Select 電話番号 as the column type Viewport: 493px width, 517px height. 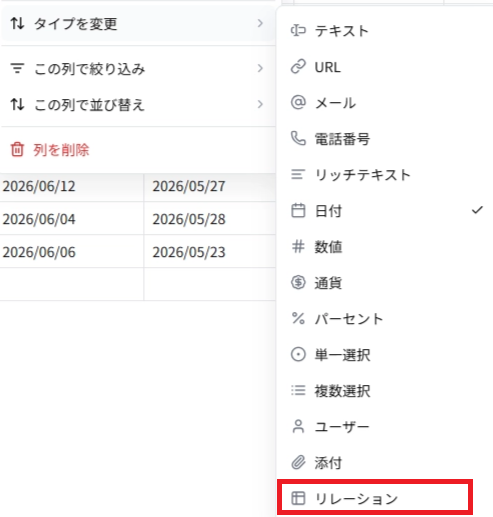pyautogui.click(x=385, y=138)
